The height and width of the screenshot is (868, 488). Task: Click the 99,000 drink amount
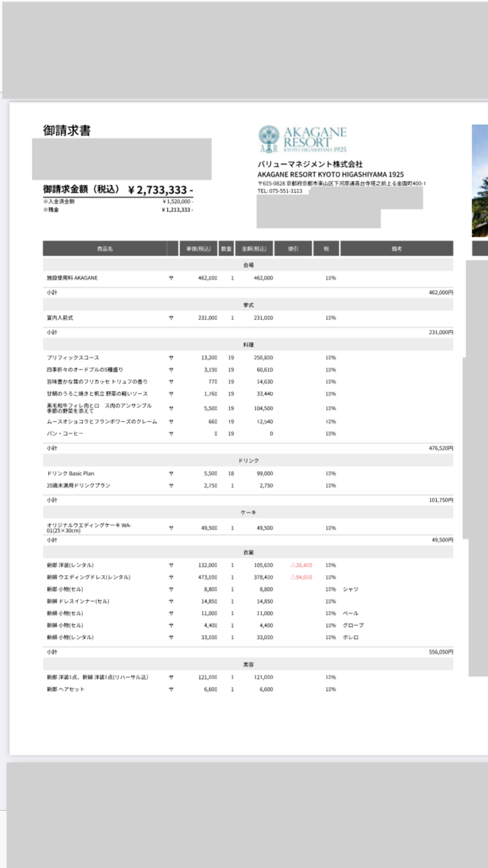264,473
